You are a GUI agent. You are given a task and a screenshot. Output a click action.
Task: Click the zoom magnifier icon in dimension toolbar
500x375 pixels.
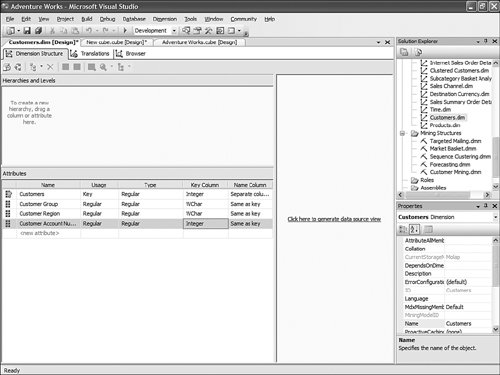pyautogui.click(x=103, y=67)
